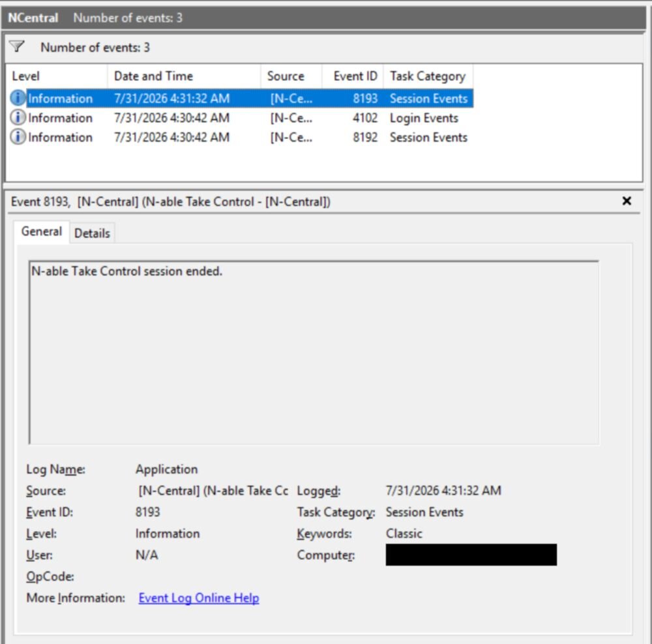Click event ID 8193 cell in the list
The width and height of the screenshot is (652, 644).
pyautogui.click(x=365, y=98)
